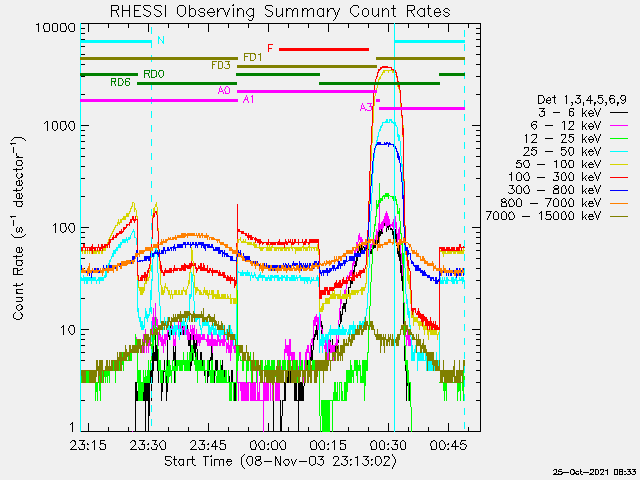This screenshot has width=640, height=480.
Task: Click the yellow line swatch for 50 - 100 keV
Action: (x=619, y=164)
